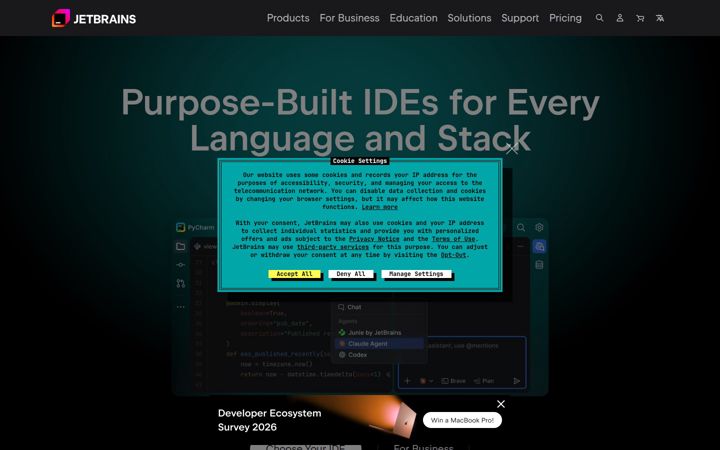Click the folder icon in PyCharm sidebar

[180, 247]
